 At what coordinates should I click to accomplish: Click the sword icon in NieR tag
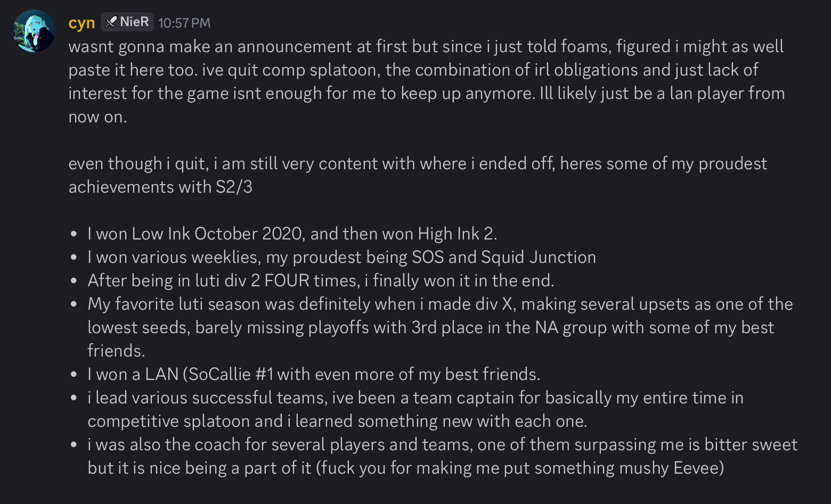point(111,22)
